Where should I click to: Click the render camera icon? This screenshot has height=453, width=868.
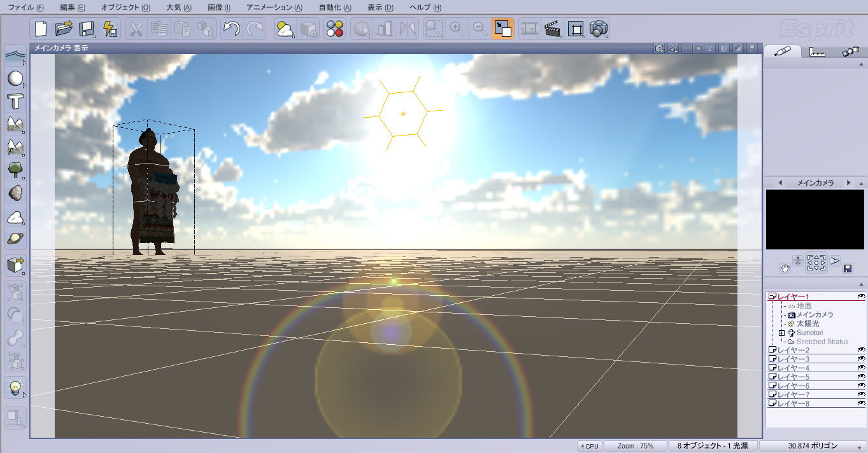[x=599, y=29]
